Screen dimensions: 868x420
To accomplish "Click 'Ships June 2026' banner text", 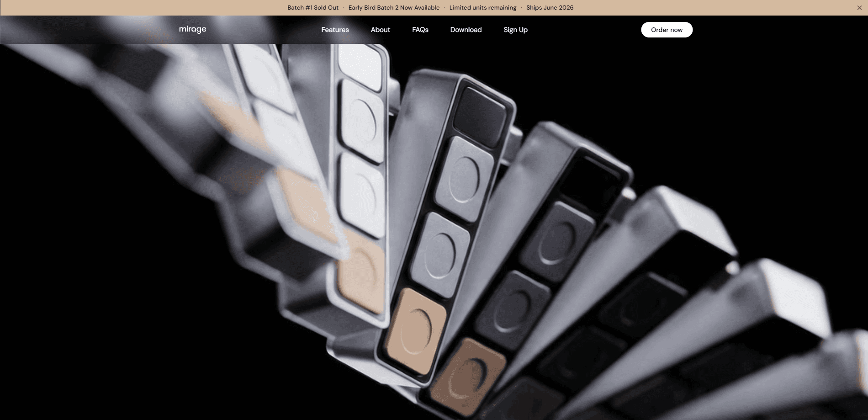I will [x=550, y=8].
